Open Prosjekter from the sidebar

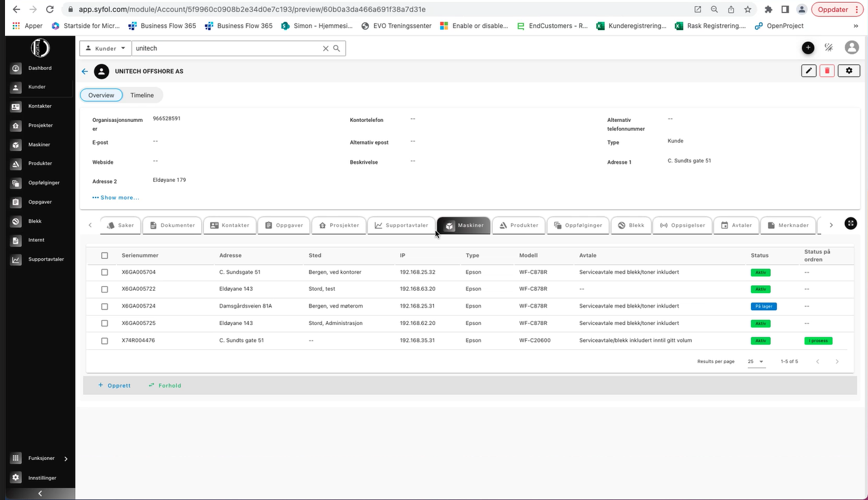pyautogui.click(x=39, y=125)
